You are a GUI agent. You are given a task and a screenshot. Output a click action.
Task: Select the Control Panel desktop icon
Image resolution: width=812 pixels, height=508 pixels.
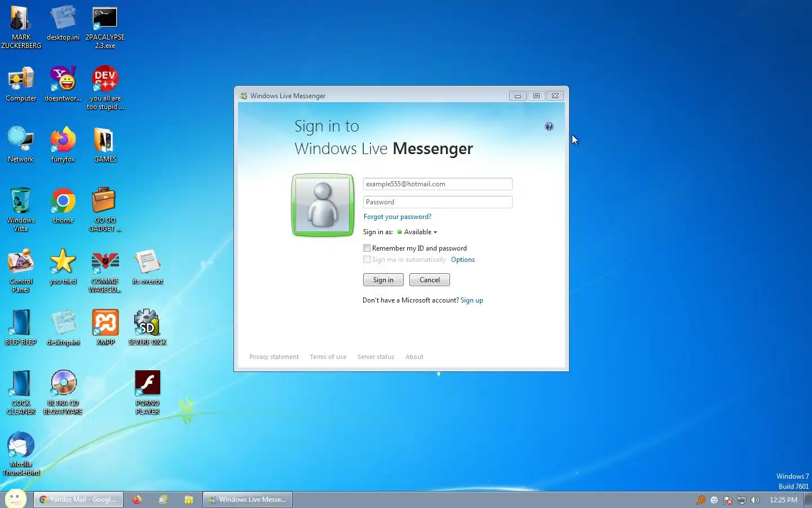point(21,271)
